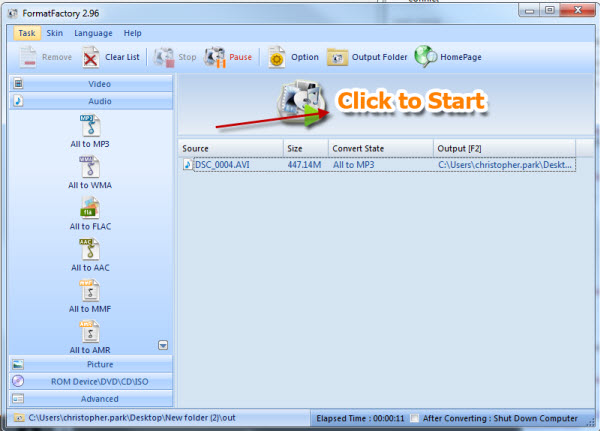
Task: Open the Output Folder from toolbar
Action: pos(338,57)
